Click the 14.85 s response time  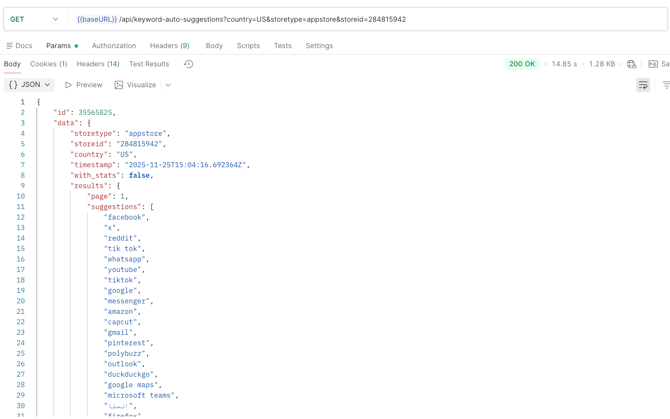click(x=564, y=64)
